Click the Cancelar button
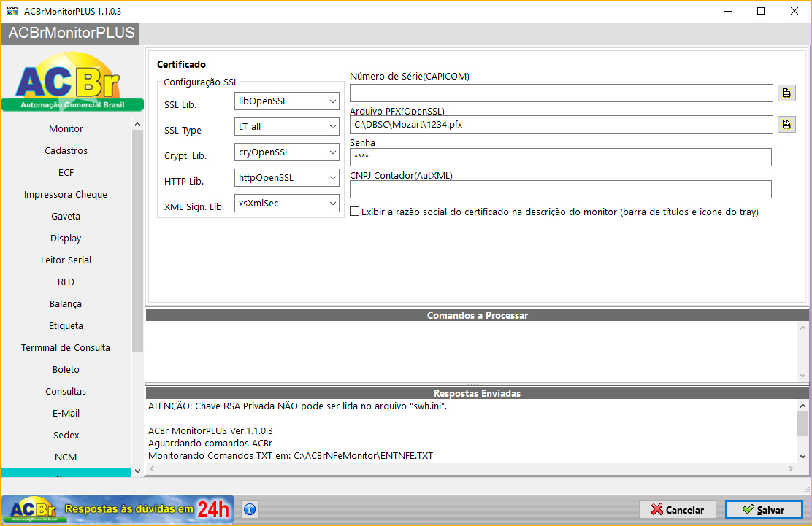812x526 pixels. tap(678, 510)
